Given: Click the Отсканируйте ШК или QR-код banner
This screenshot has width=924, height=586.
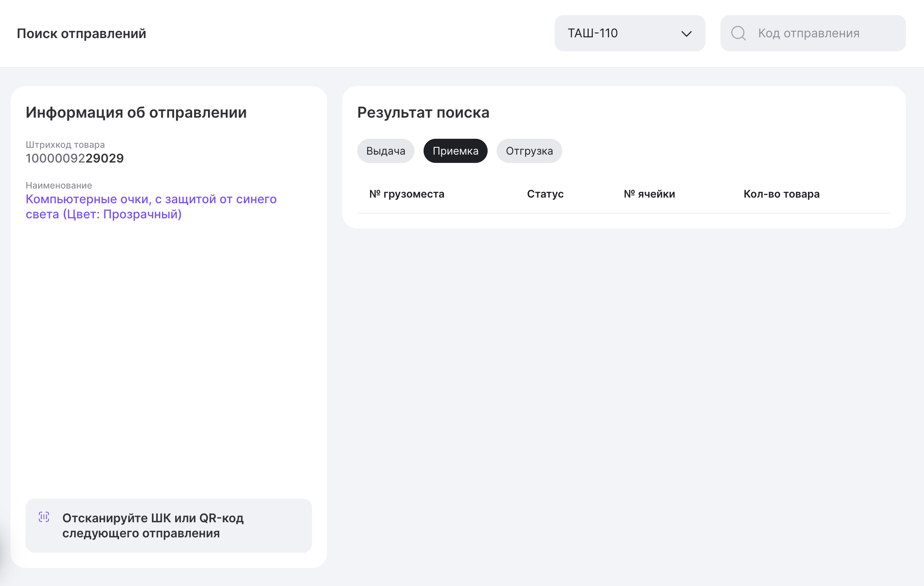Looking at the screenshot, I should click(168, 525).
